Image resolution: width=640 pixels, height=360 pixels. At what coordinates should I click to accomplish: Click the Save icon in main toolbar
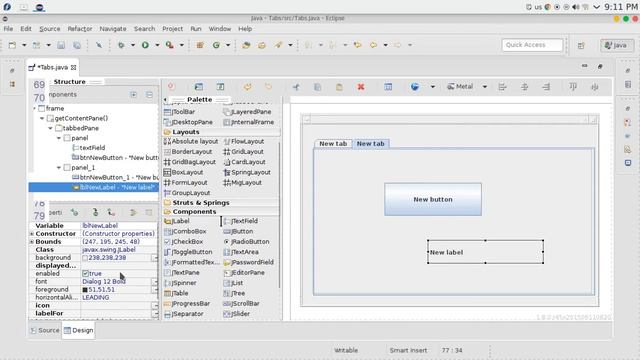pyautogui.click(x=61, y=45)
